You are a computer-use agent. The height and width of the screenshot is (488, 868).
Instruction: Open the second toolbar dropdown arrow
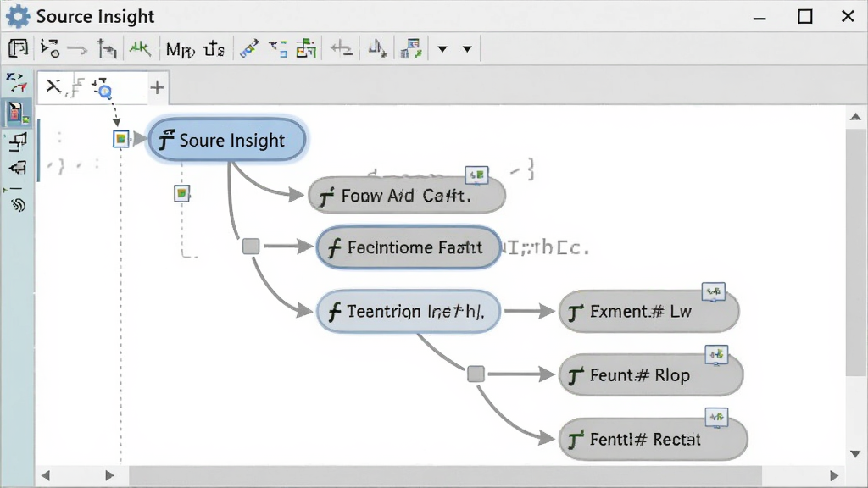pyautogui.click(x=467, y=49)
